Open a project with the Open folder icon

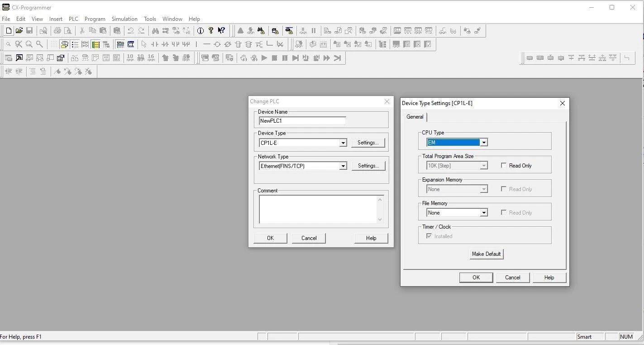coord(19,31)
